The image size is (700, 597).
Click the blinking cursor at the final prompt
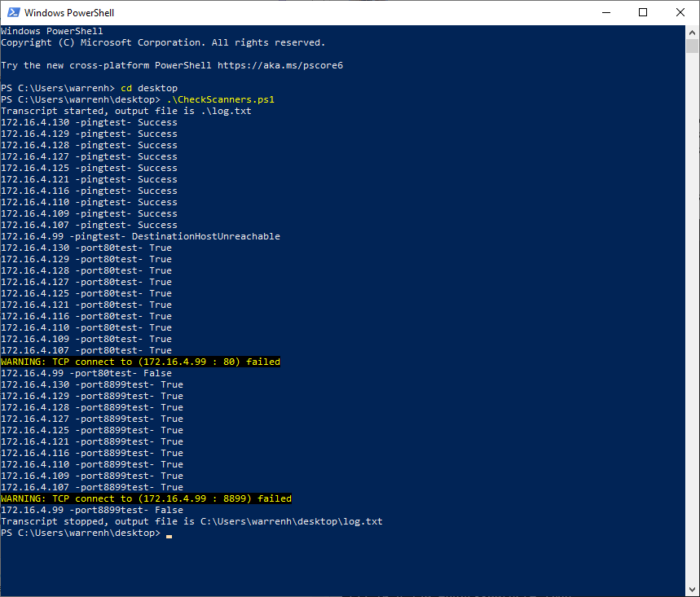[x=169, y=536]
